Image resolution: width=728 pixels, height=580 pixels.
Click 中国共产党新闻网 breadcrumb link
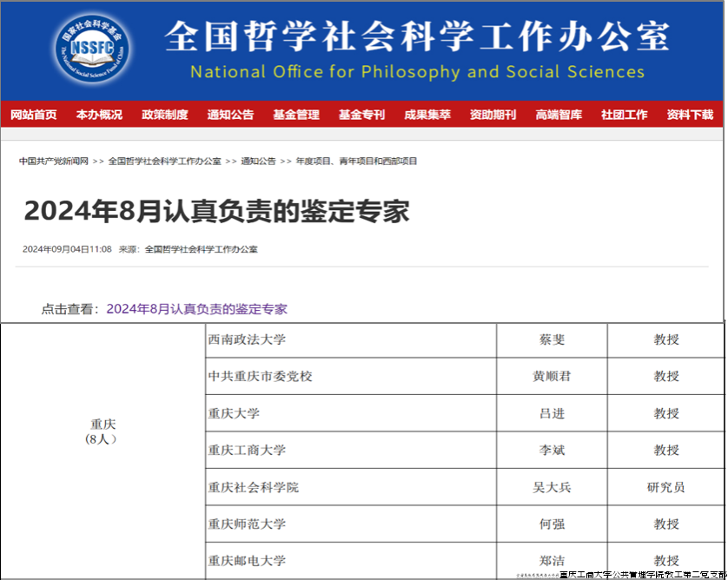click(x=54, y=161)
